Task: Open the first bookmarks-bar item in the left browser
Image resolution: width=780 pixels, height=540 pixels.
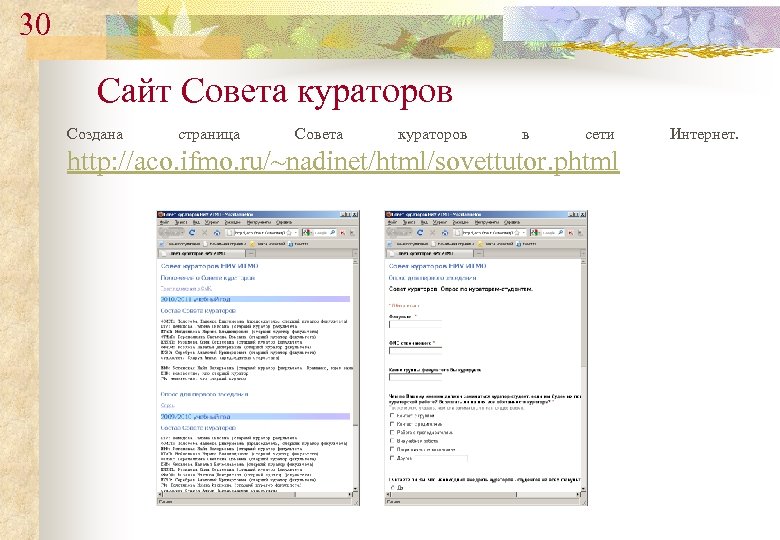Action: (180, 244)
